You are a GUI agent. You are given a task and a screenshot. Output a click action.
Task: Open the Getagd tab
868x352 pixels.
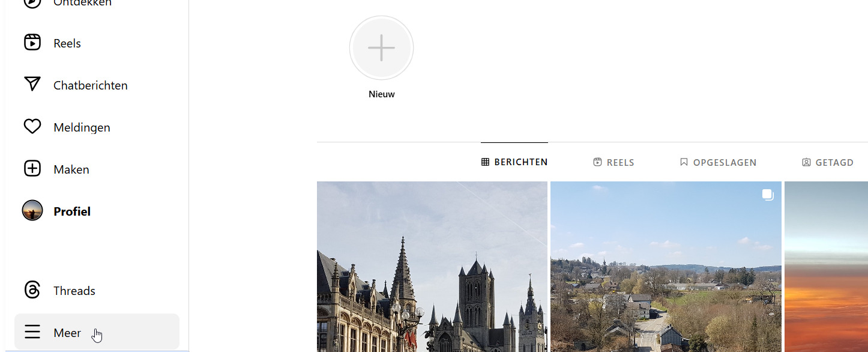pos(828,162)
